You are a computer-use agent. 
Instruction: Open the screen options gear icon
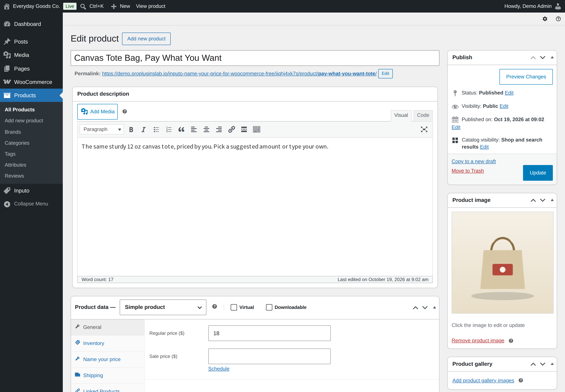tap(545, 19)
